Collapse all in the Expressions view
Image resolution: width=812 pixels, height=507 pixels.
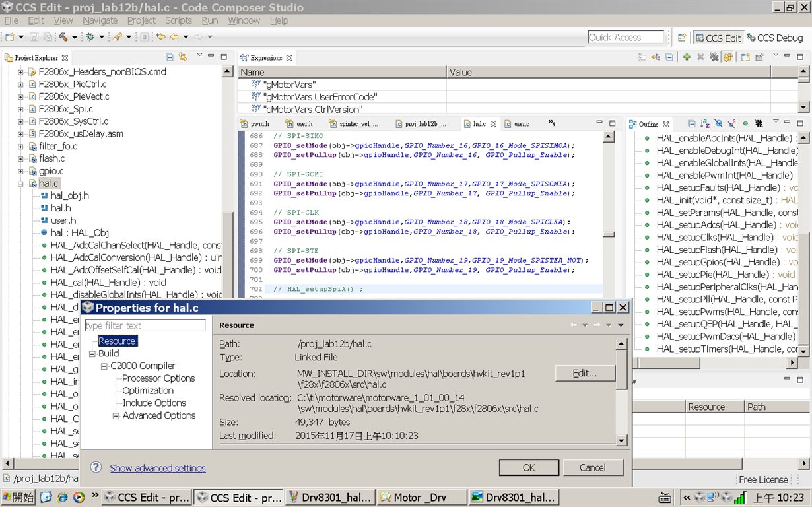click(669, 57)
